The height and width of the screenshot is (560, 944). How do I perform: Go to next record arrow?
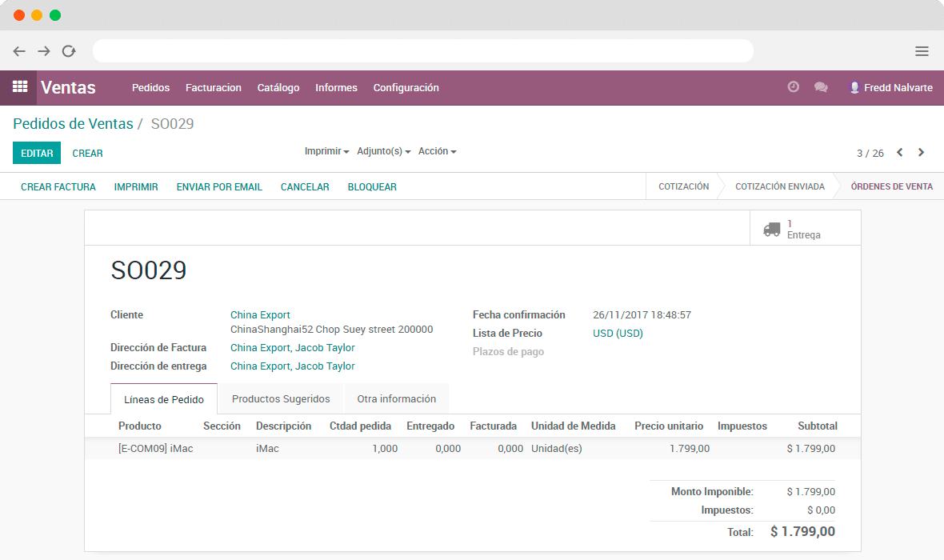(921, 153)
